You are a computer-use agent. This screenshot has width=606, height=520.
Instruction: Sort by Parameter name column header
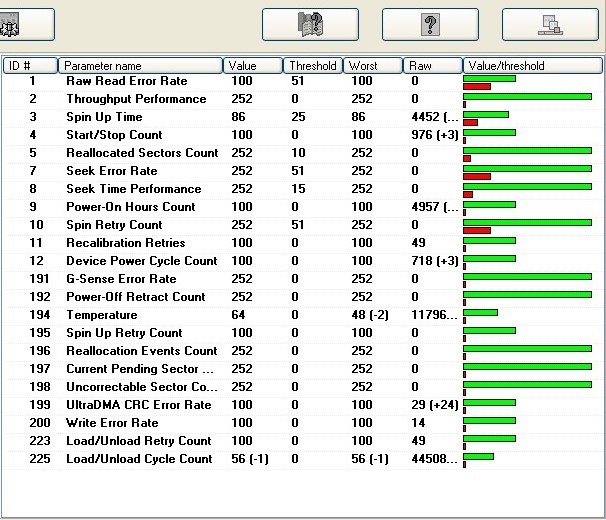(x=140, y=65)
